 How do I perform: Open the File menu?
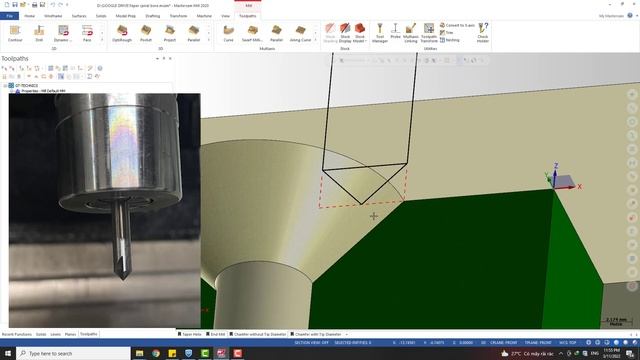(9, 16)
